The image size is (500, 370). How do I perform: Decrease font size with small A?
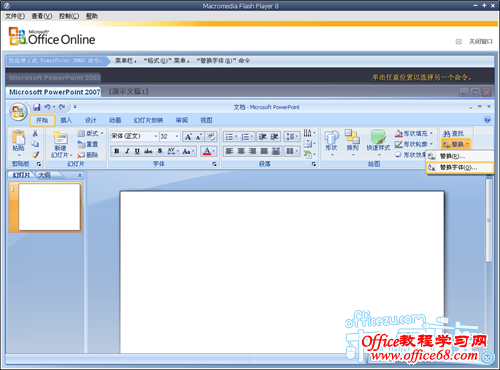click(x=199, y=136)
